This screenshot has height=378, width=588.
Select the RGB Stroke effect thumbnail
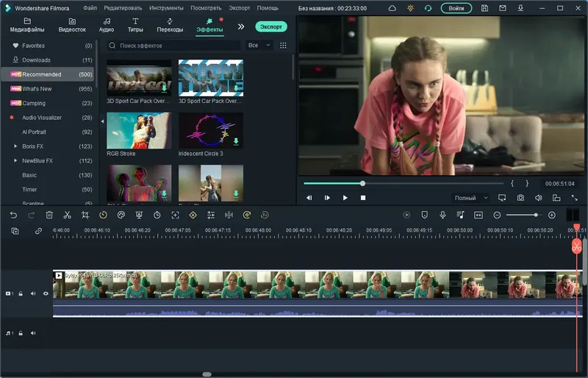[x=139, y=130]
